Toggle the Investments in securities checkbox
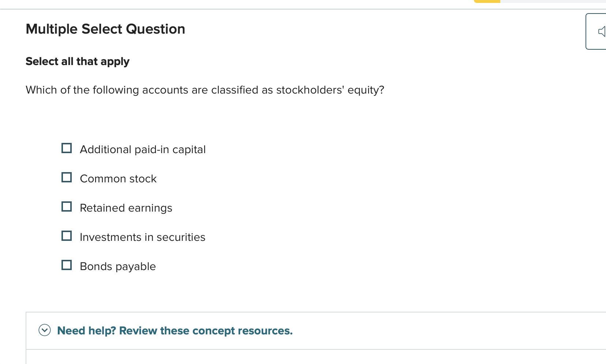Screen dimensions: 606x364 tap(67, 236)
